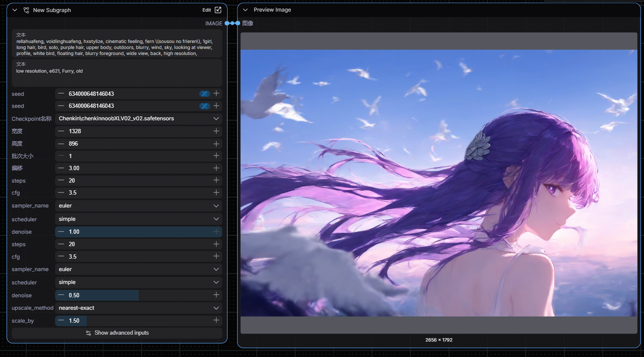Image resolution: width=644 pixels, height=357 pixels.
Task: Collapse the New Subgraph node
Action: pyautogui.click(x=15, y=10)
